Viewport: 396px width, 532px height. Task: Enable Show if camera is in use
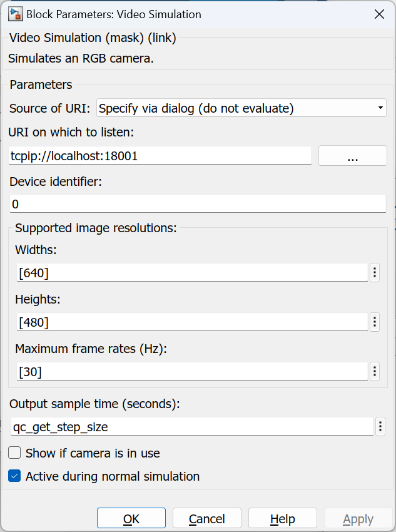click(14, 453)
